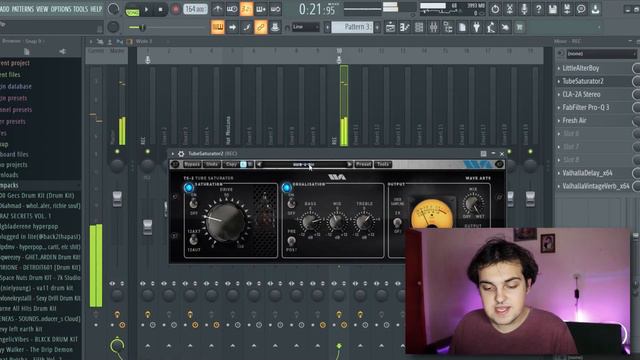
Task: Click the save project floppy icon
Action: click(x=553, y=9)
